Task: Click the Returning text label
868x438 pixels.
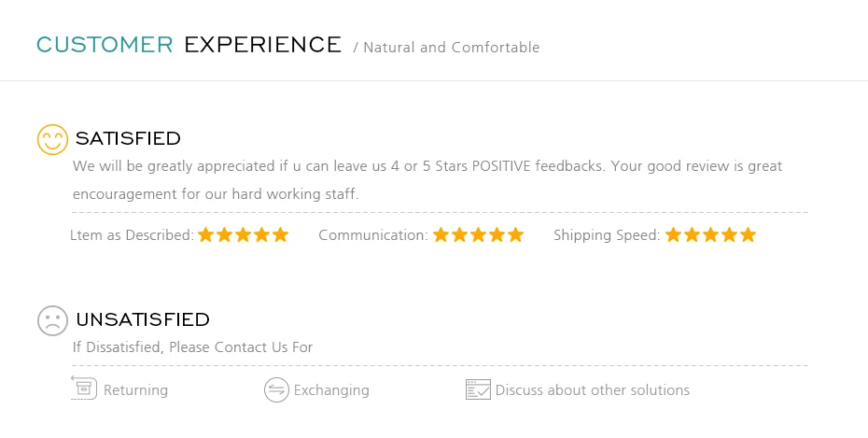Action: pyautogui.click(x=135, y=390)
